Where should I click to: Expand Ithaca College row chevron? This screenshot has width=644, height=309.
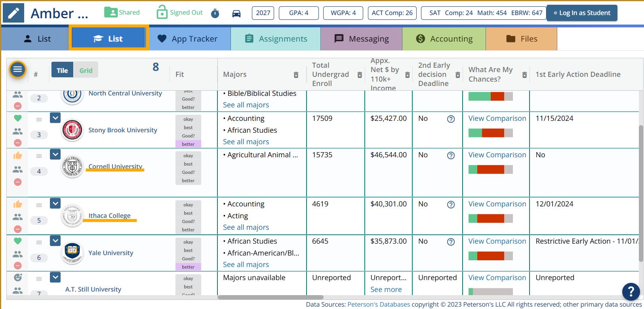tap(55, 203)
